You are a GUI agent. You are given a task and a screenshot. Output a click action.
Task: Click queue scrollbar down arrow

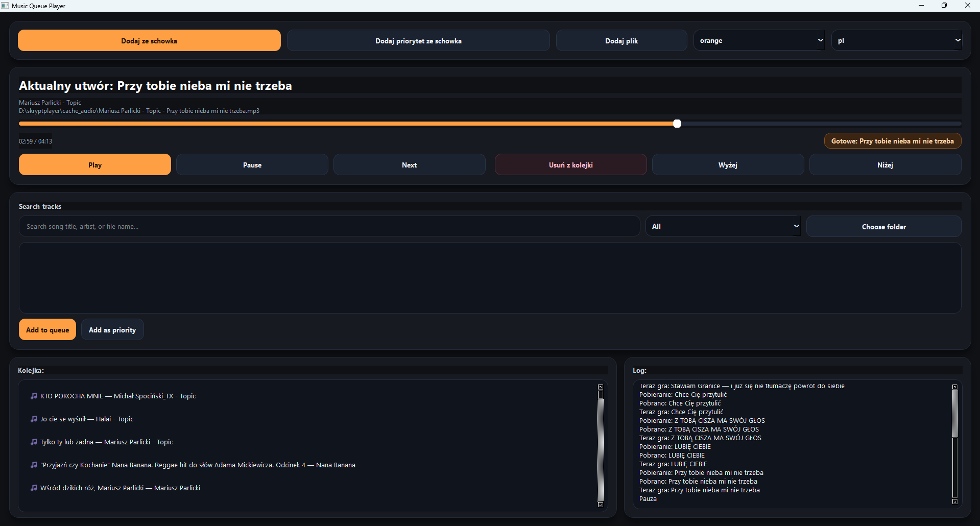pos(601,505)
